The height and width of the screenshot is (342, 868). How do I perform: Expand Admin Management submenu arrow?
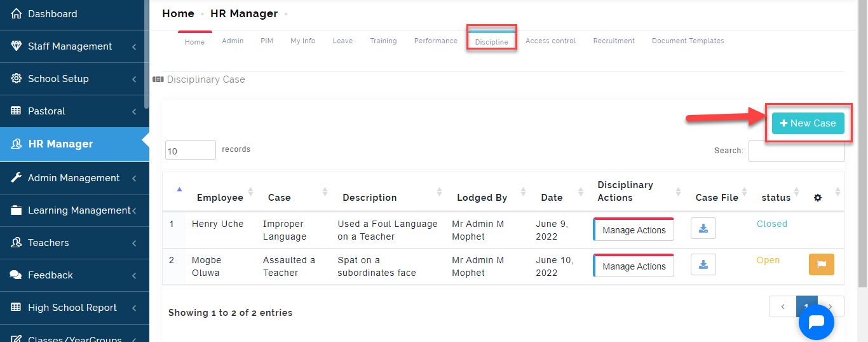click(x=134, y=178)
